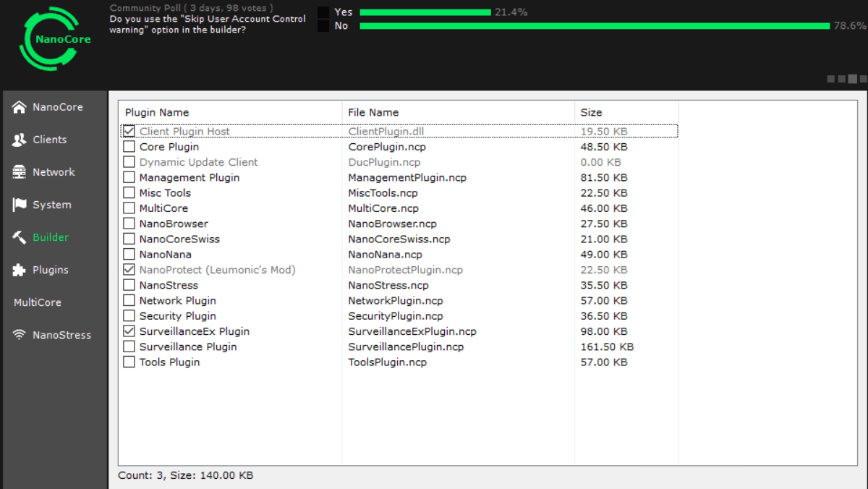Check the Management Plugin checkbox

(129, 177)
